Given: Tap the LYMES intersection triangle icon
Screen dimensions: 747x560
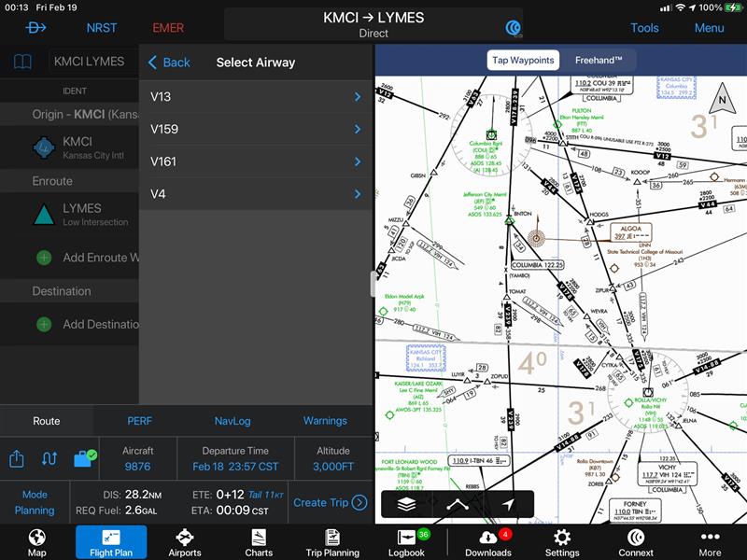Looking at the screenshot, I should coord(44,215).
